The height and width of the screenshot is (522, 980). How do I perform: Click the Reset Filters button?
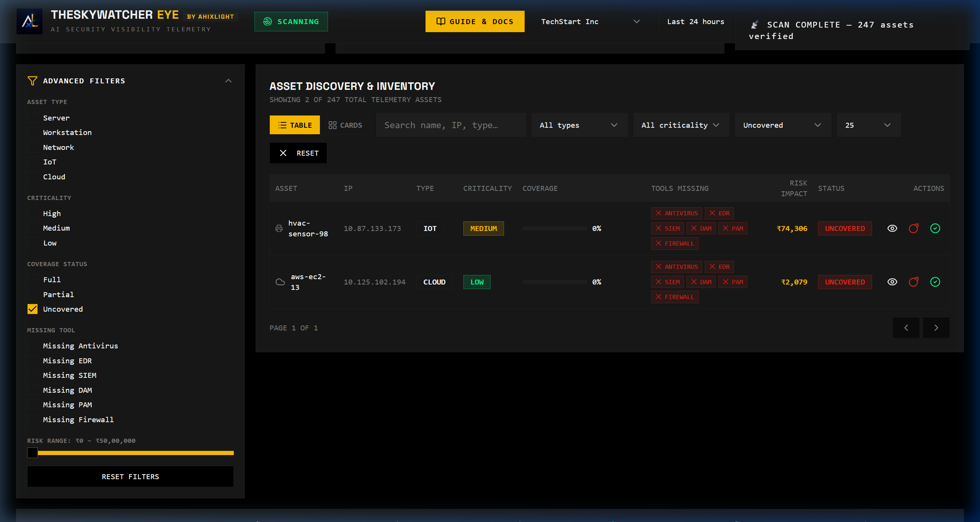click(x=130, y=476)
